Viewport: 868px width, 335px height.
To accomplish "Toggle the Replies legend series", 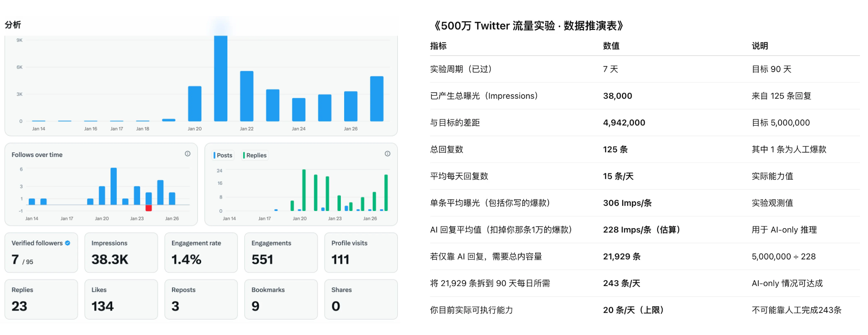I will pos(255,155).
